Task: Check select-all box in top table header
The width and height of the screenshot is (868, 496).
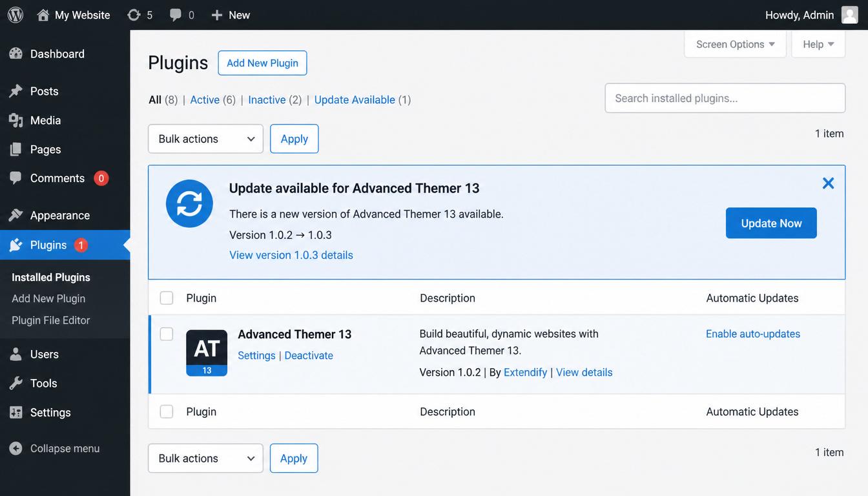Action: pos(167,298)
